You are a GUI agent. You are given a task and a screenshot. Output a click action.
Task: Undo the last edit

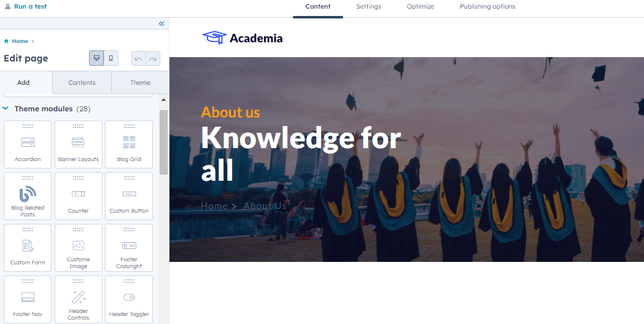point(138,59)
